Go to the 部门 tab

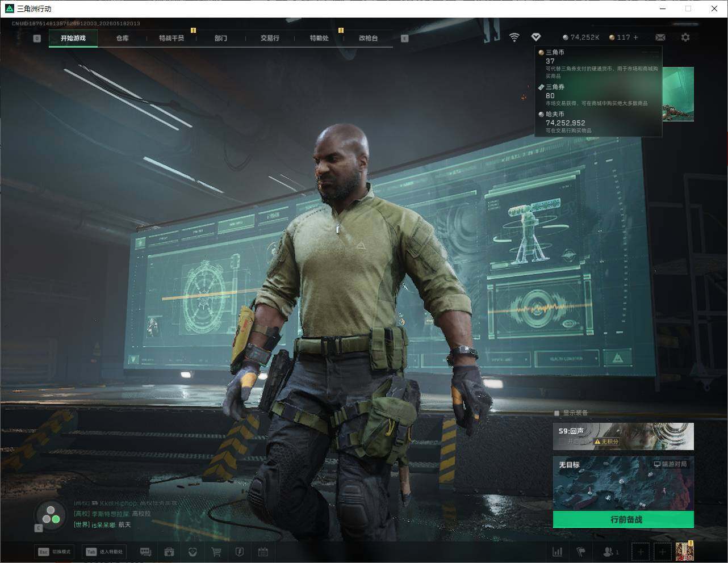pos(220,38)
